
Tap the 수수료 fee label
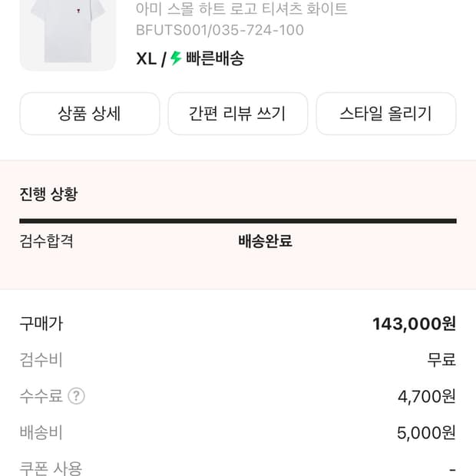[x=41, y=396]
